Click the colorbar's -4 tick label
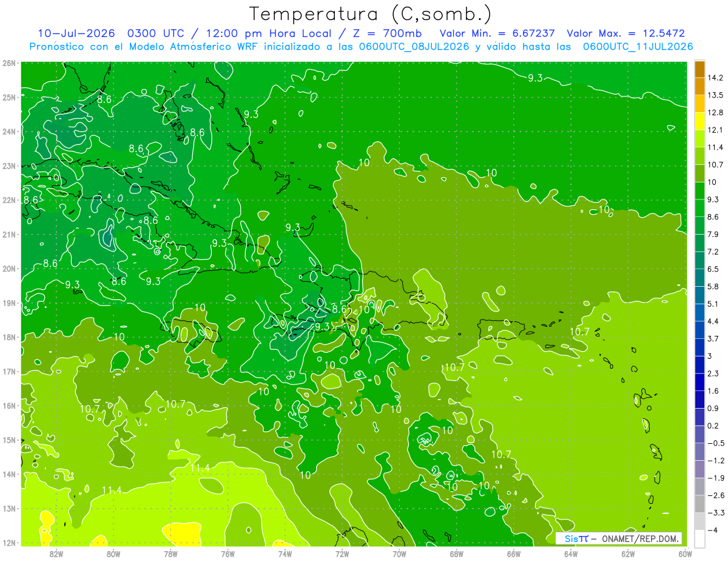 coord(714,530)
